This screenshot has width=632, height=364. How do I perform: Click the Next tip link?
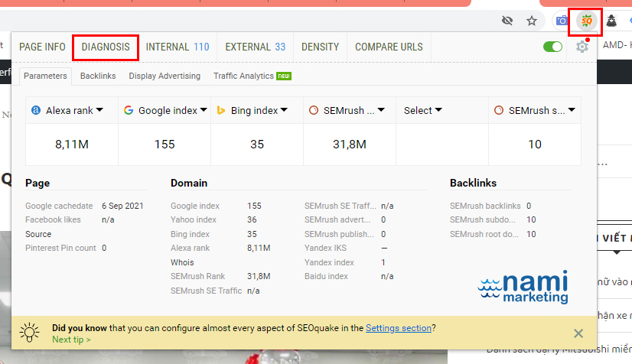[x=71, y=340]
